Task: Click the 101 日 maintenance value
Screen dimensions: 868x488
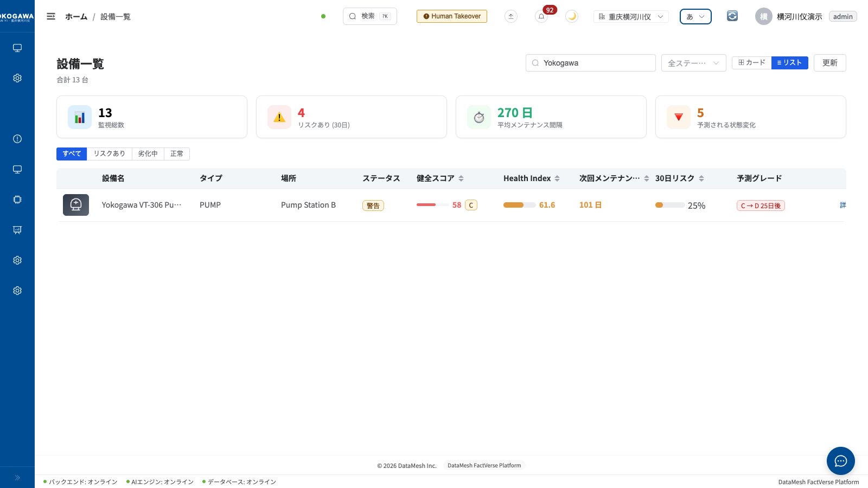Action: point(590,205)
